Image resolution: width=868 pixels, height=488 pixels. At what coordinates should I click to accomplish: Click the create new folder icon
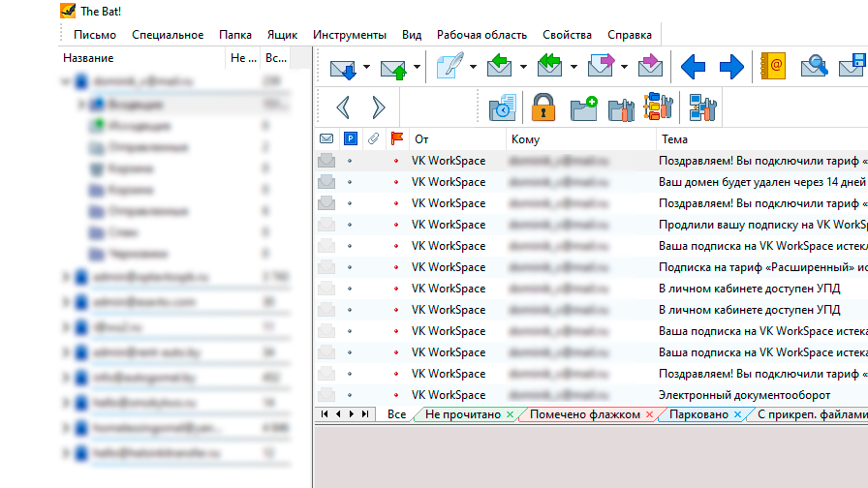click(x=583, y=107)
